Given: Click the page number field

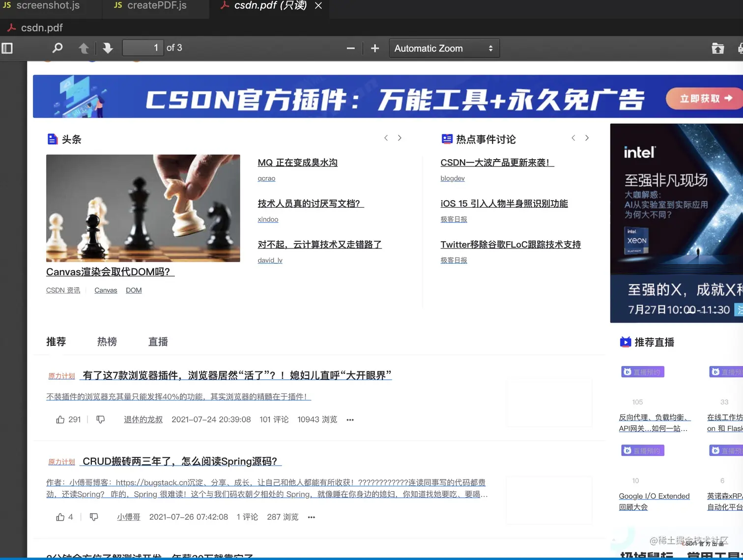Looking at the screenshot, I should [143, 48].
